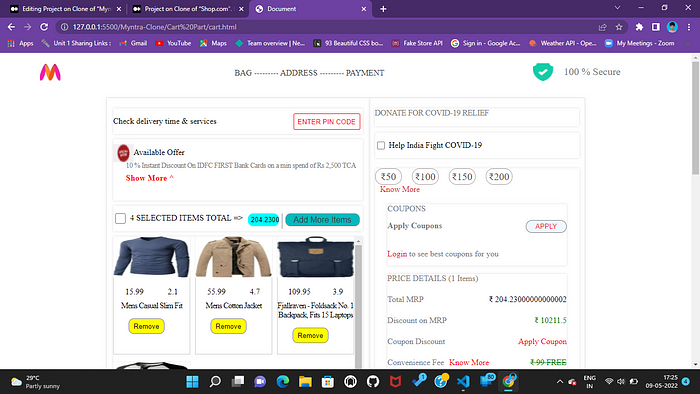Image resolution: width=700 pixels, height=394 pixels.
Task: Click the Myntra logo
Action: tap(50, 72)
